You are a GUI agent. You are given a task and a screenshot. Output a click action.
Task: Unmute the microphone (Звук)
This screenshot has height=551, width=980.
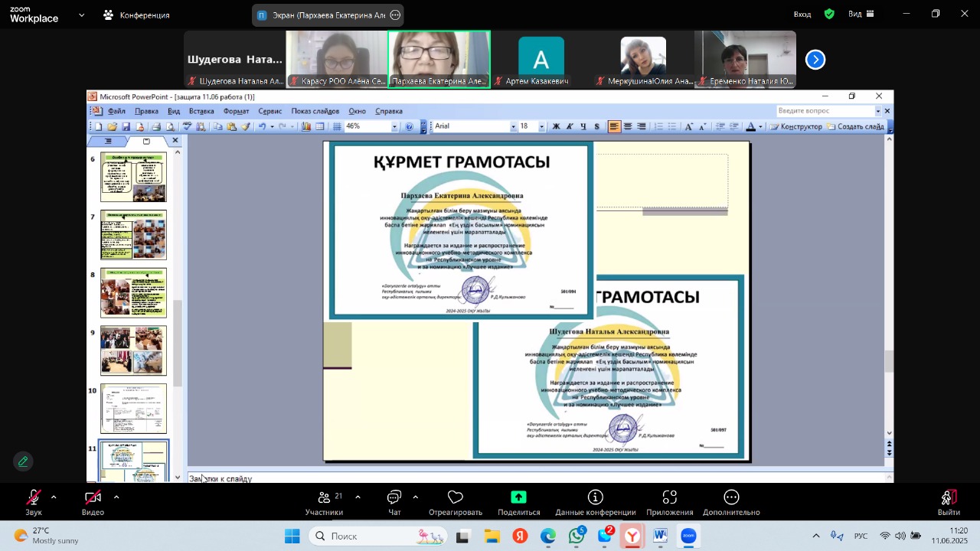coord(34,497)
